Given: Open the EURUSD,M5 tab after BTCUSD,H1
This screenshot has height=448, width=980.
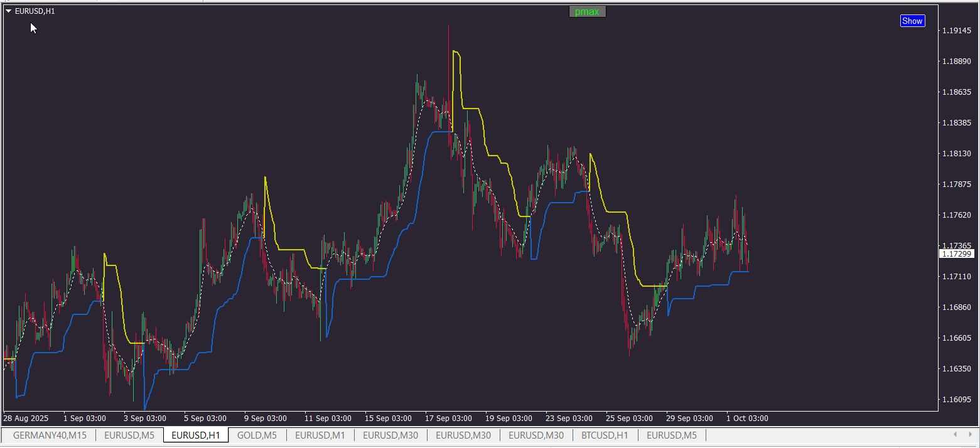Looking at the screenshot, I should (672, 435).
